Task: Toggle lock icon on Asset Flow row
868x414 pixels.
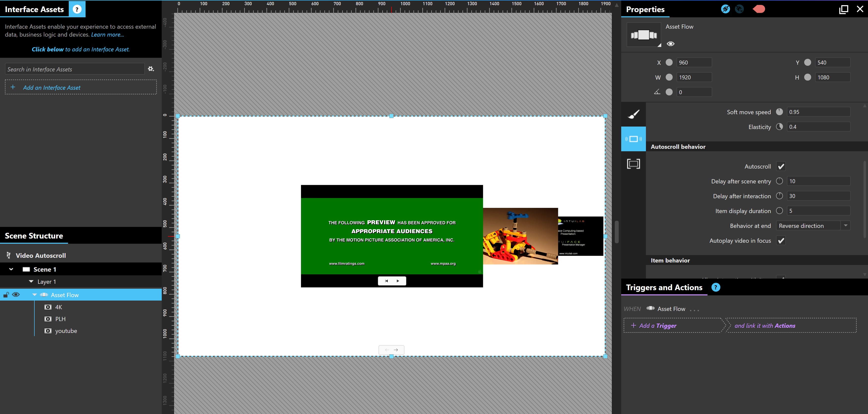Action: coord(6,295)
